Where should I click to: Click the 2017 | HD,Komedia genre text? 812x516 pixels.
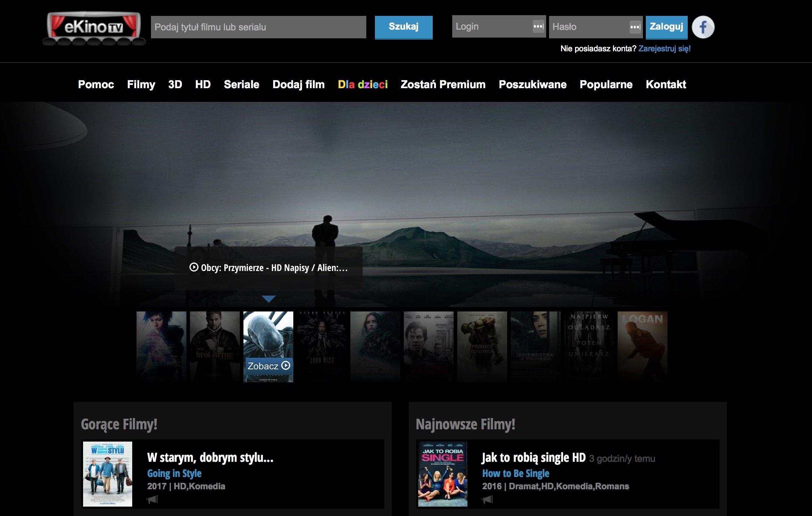(x=186, y=486)
